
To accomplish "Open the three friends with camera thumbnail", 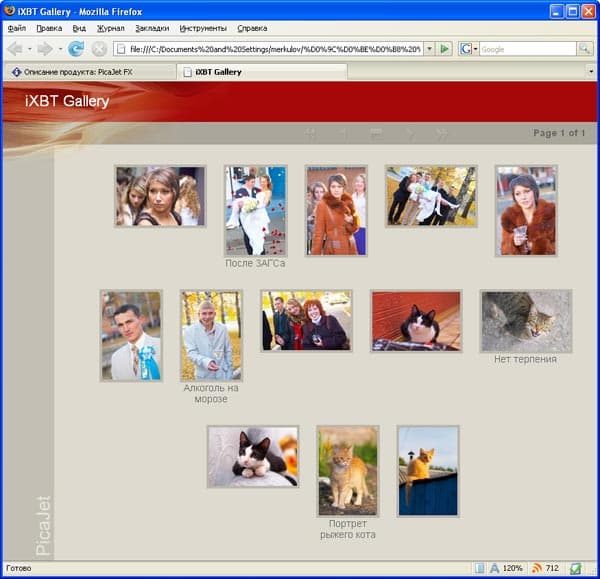I will [x=307, y=321].
